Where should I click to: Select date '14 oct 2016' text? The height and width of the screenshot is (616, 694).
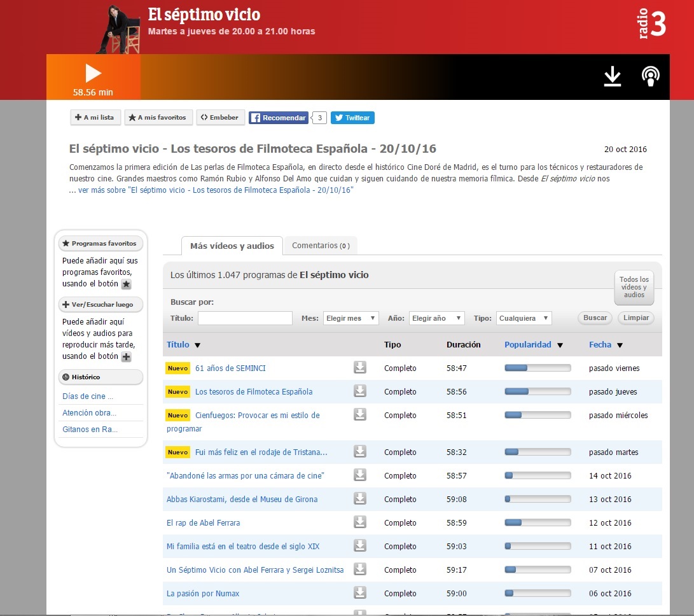(x=610, y=475)
